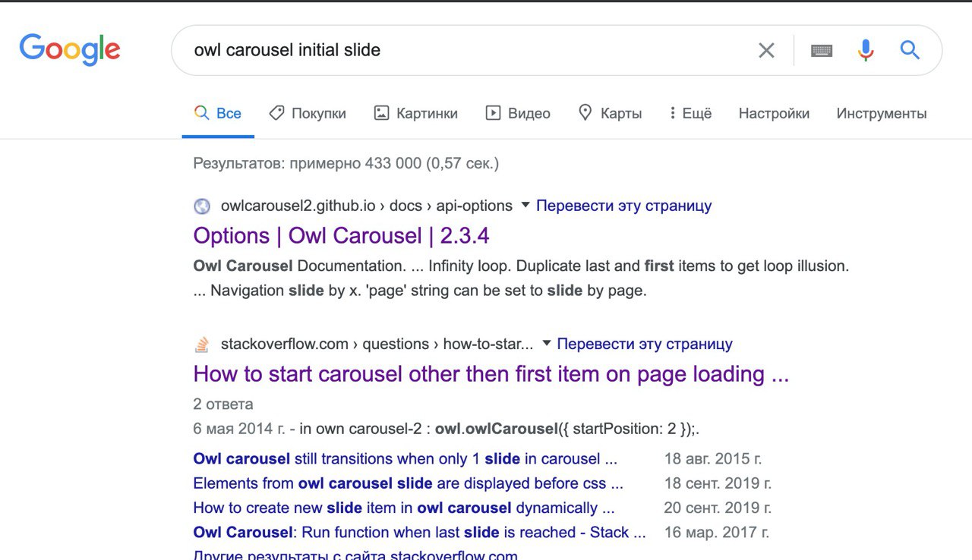
Task: Open Инструменты options
Action: pyautogui.click(x=882, y=114)
